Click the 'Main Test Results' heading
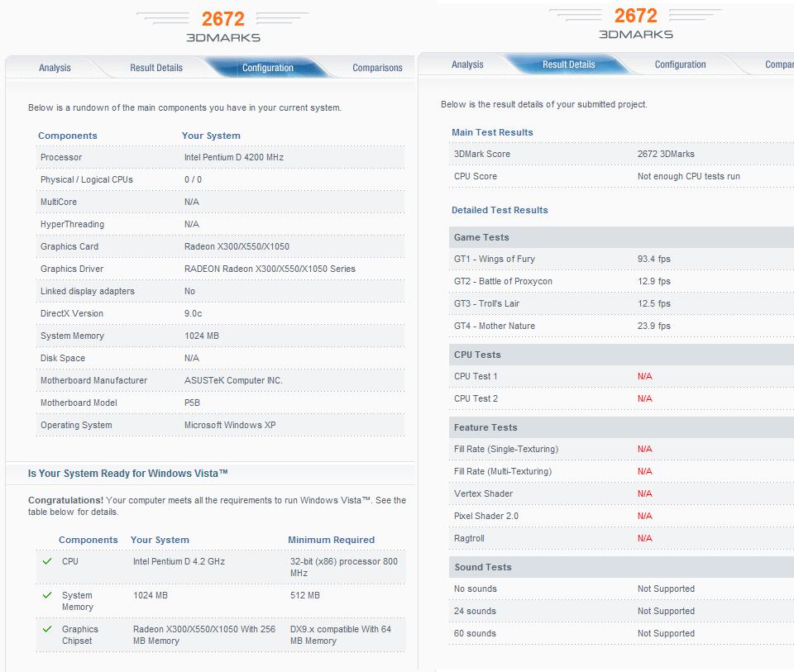The image size is (794, 672). point(492,132)
